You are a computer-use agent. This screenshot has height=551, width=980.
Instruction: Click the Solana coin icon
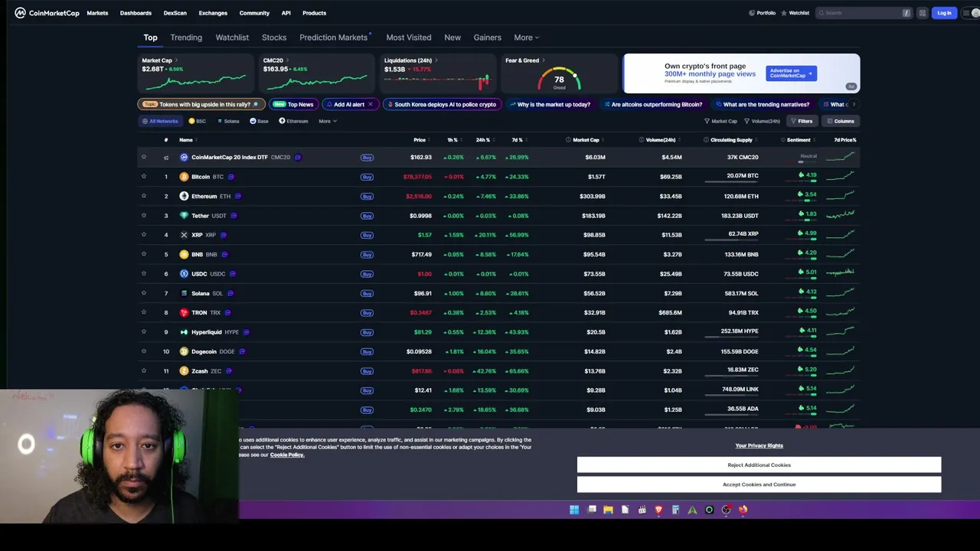pos(184,293)
